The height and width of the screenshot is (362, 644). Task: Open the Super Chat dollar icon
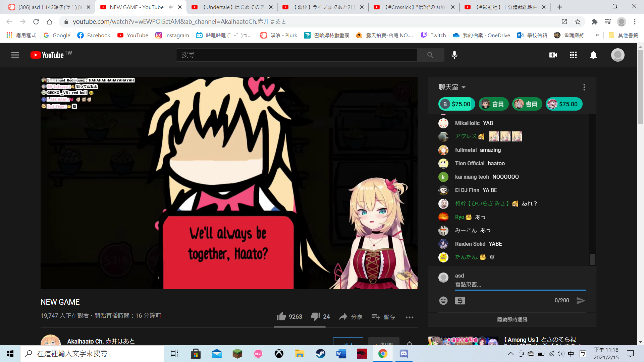460,301
